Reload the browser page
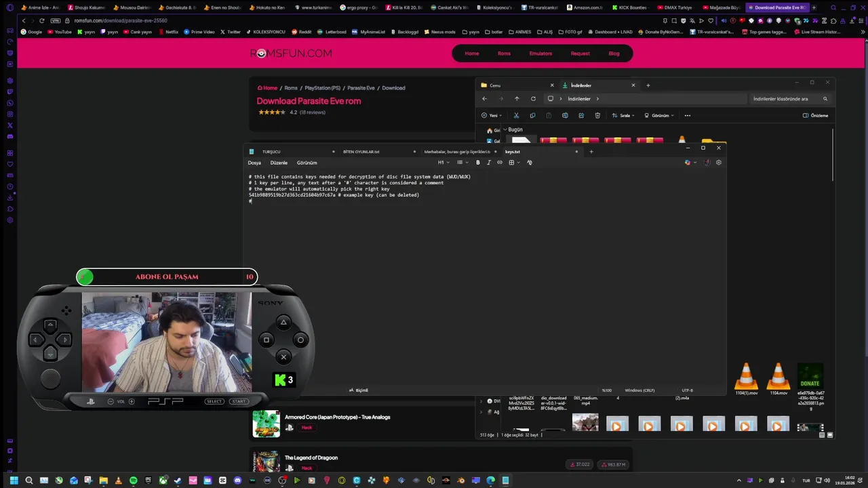 click(41, 20)
